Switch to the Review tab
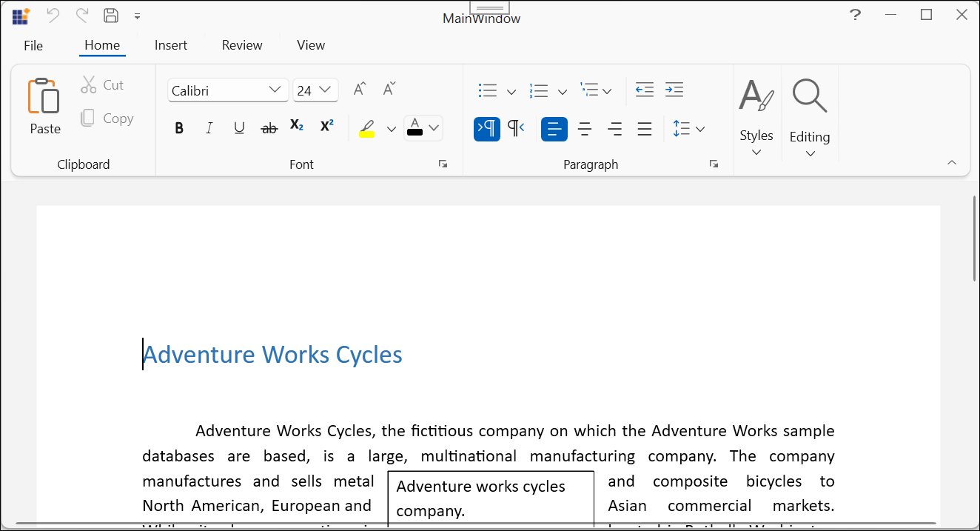Viewport: 980px width, 531px height. [242, 45]
